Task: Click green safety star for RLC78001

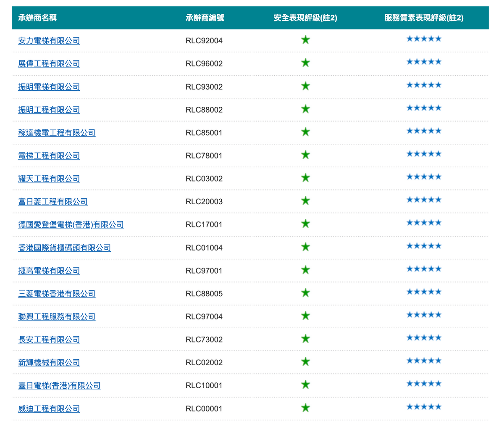Action: point(306,155)
